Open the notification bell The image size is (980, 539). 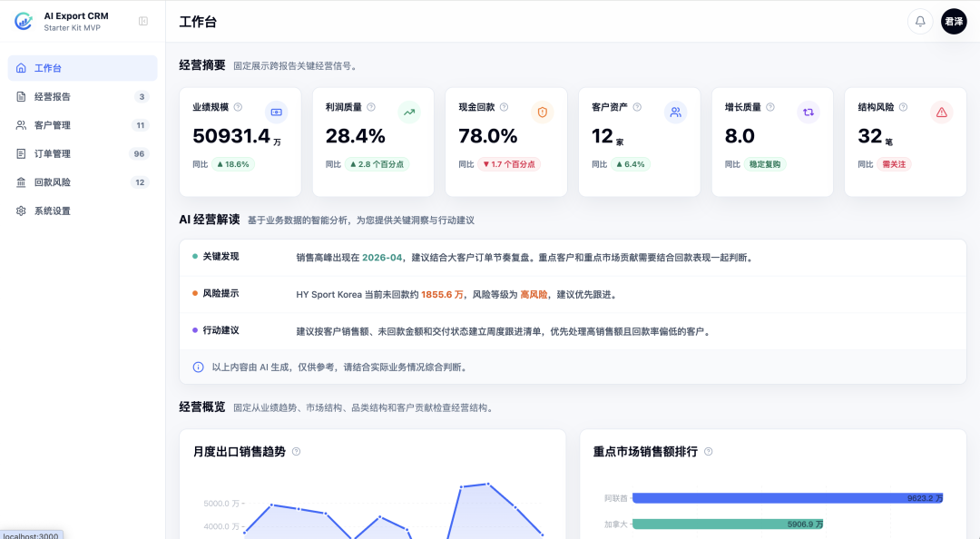click(920, 21)
